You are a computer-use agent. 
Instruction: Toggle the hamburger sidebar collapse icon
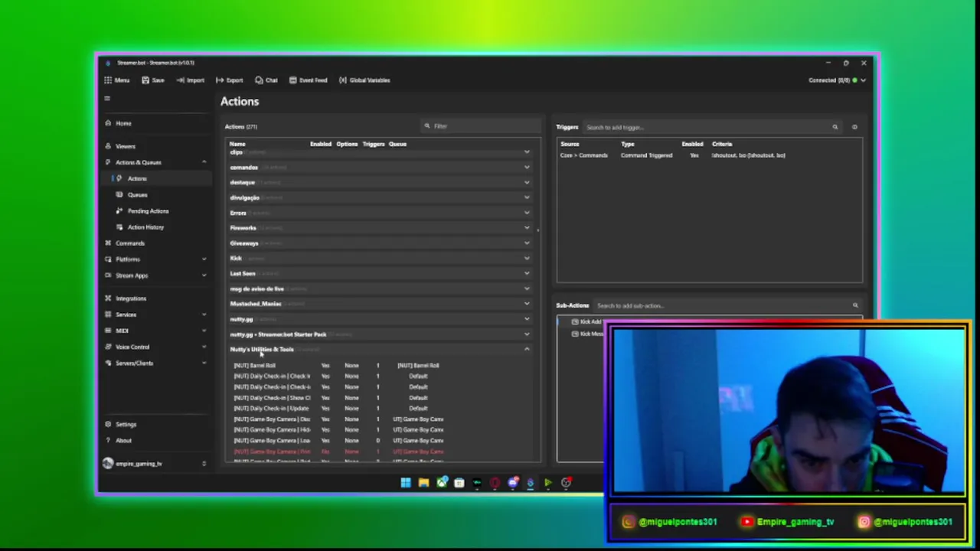click(x=107, y=99)
